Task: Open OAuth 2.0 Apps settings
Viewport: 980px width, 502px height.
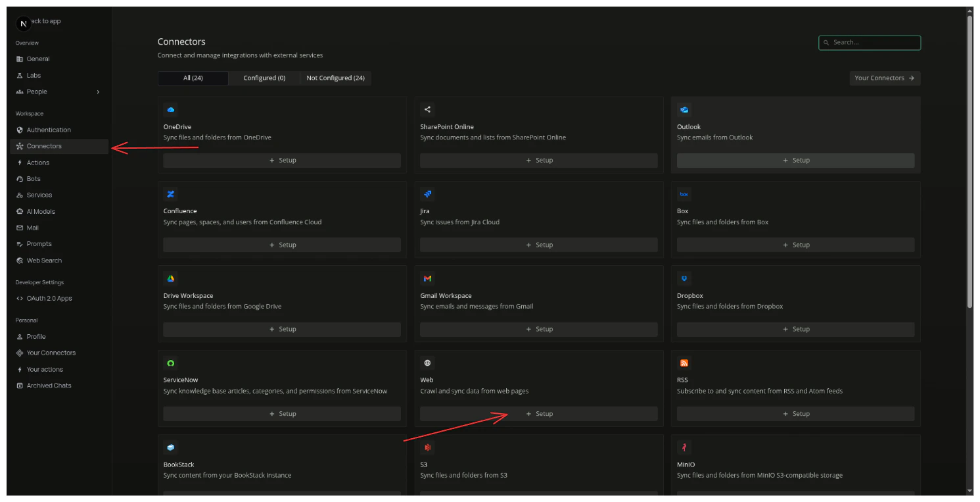Action: pos(59,299)
